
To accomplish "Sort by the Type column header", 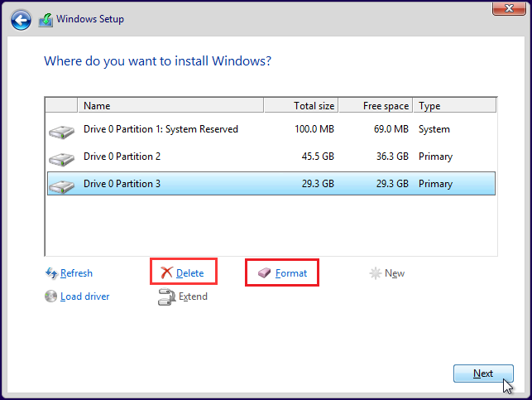I will (x=455, y=106).
